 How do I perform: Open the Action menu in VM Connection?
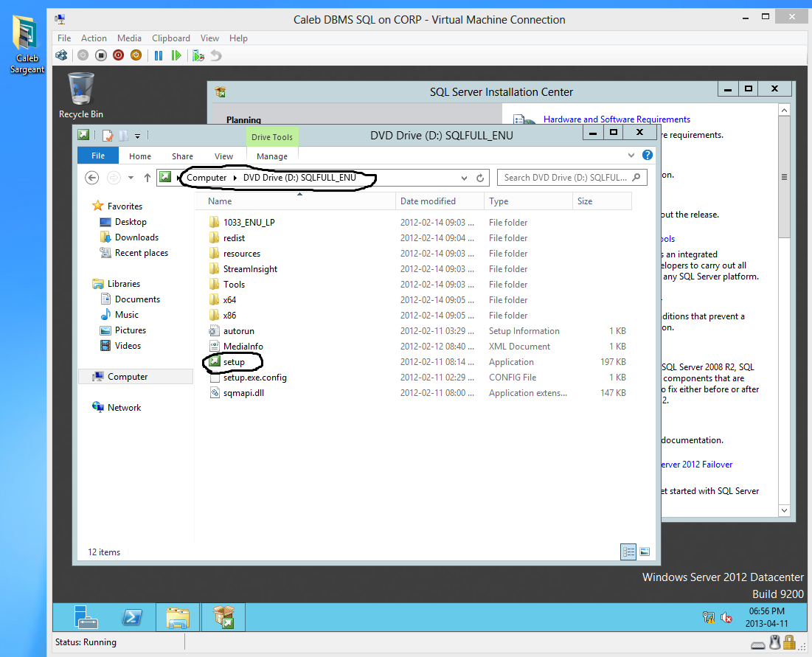pyautogui.click(x=94, y=38)
